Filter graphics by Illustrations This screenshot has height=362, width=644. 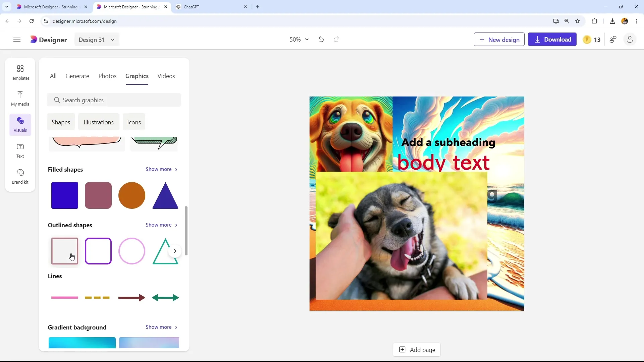click(x=99, y=122)
